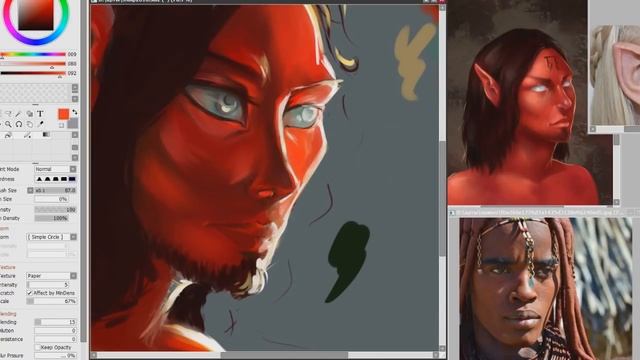The width and height of the screenshot is (640, 360).
Task: Click the elf ear reference image
Action: 615,75
